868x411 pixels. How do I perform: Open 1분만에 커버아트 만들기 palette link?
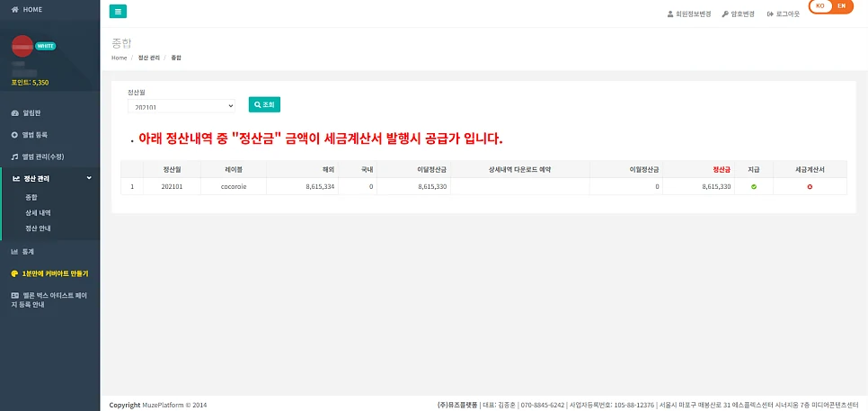pyautogui.click(x=49, y=273)
